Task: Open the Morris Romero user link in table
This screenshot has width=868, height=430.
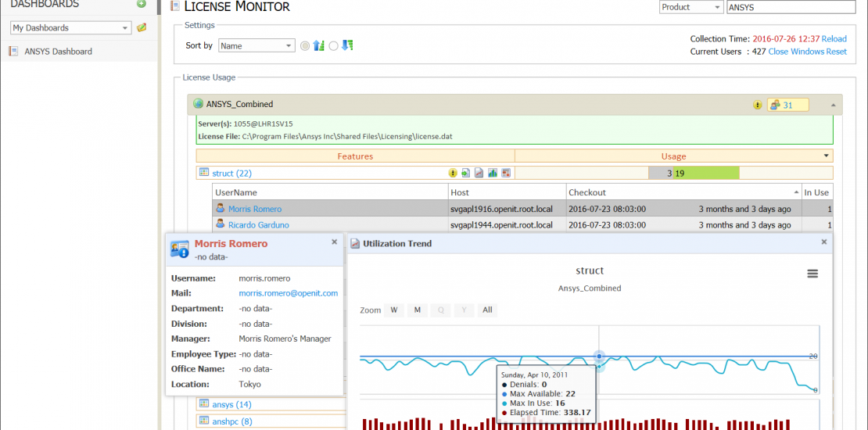Action: 255,210
